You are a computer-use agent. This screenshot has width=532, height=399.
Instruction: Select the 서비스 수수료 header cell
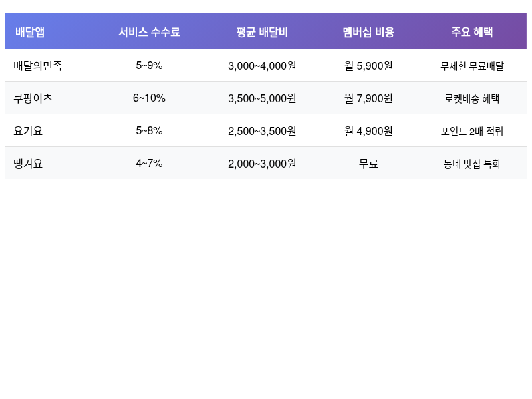click(x=148, y=31)
